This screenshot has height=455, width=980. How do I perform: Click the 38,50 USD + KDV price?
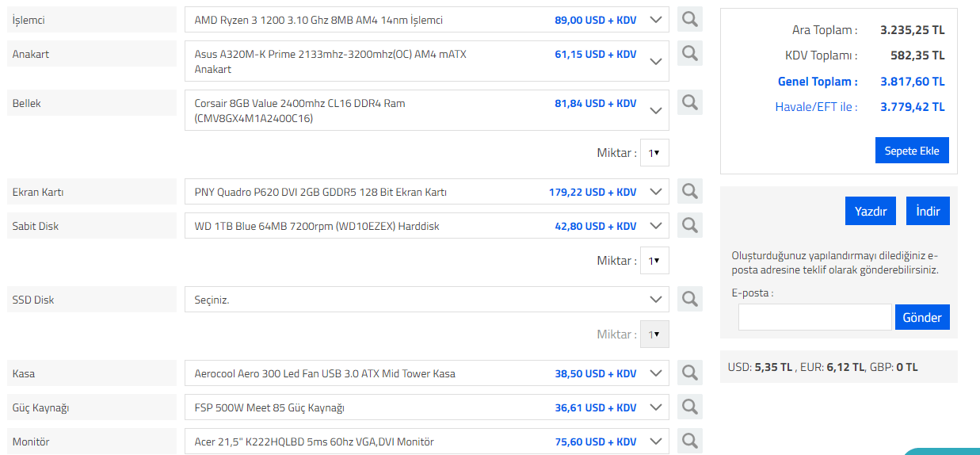click(x=596, y=373)
